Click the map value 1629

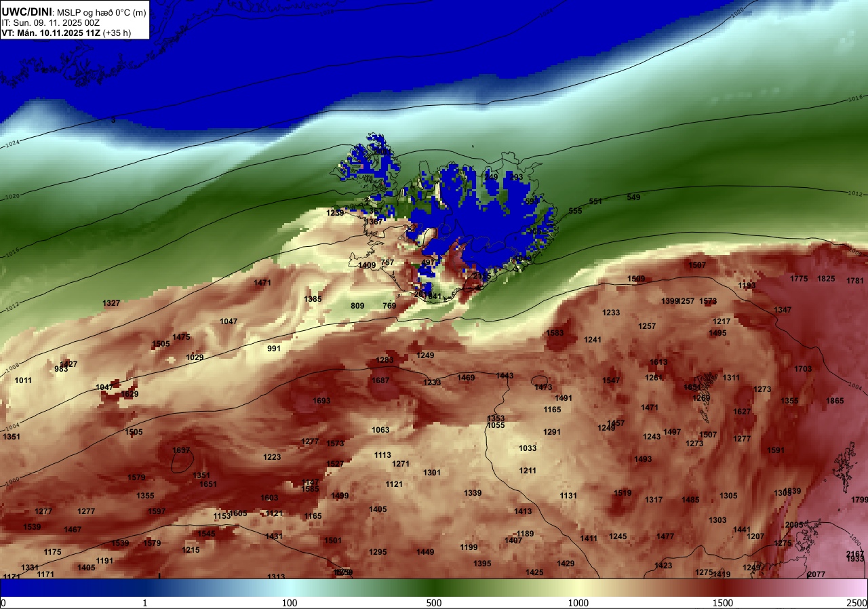tap(130, 394)
